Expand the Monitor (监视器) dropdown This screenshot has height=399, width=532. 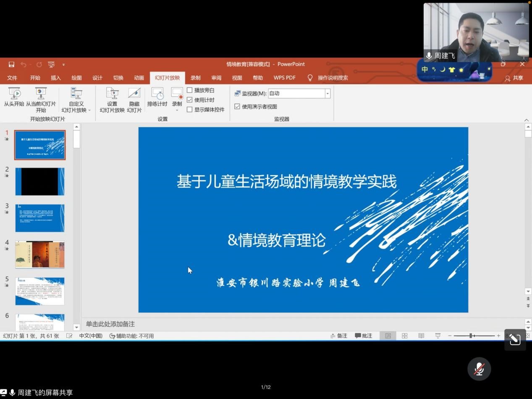[x=328, y=93]
